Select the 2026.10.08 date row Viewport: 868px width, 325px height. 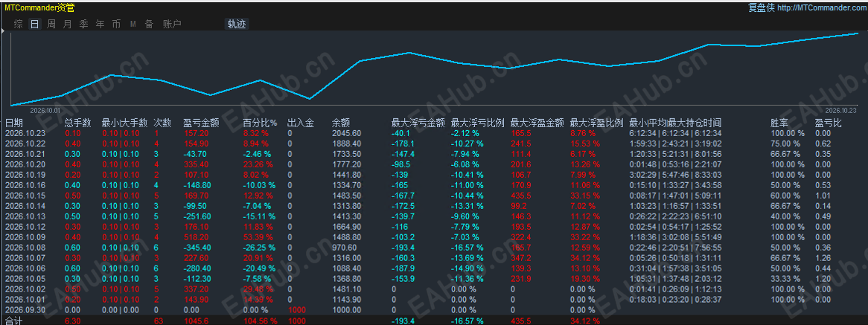click(x=434, y=247)
